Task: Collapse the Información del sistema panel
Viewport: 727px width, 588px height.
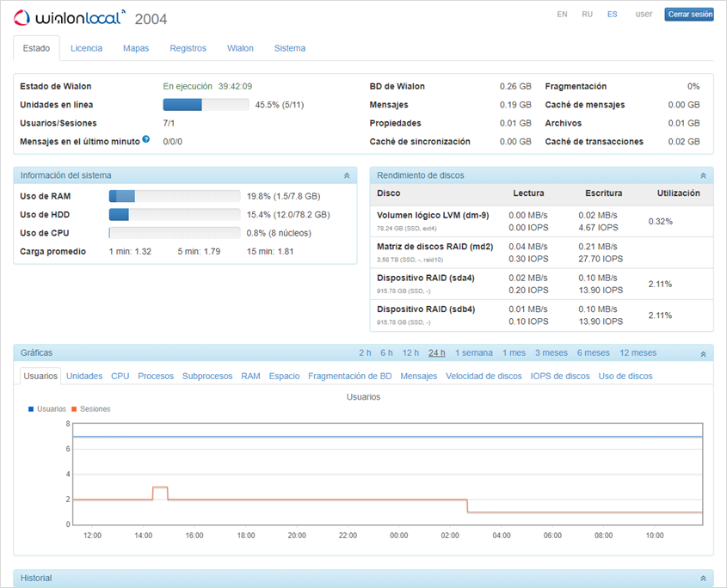Action: [x=347, y=175]
